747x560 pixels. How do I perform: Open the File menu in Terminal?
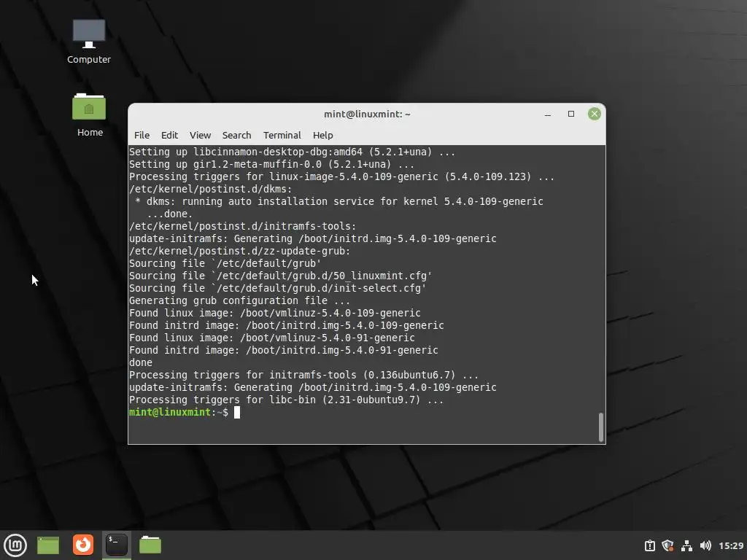click(142, 135)
